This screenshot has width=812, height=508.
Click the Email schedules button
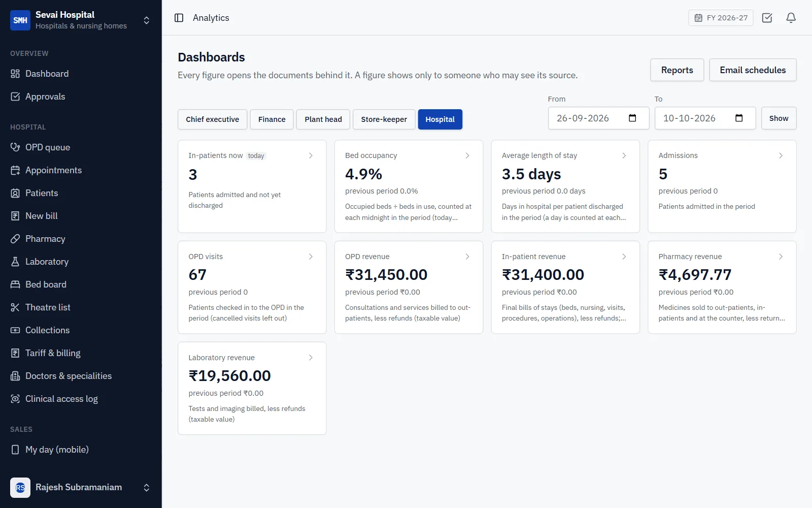[753, 70]
